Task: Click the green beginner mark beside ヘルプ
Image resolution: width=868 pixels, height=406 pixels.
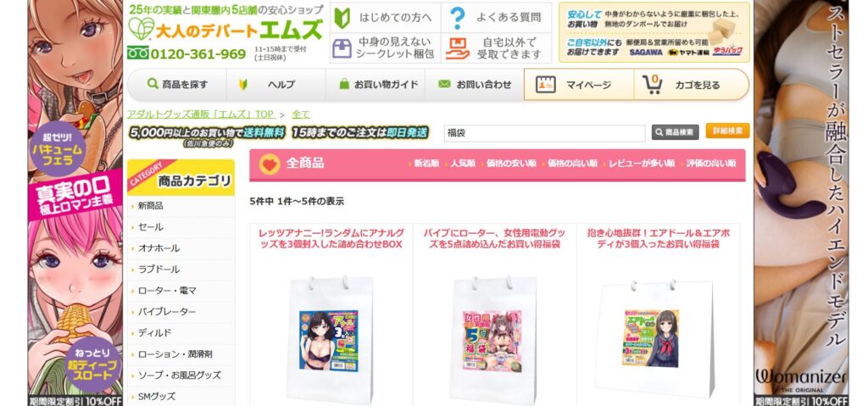Action: coord(242,85)
